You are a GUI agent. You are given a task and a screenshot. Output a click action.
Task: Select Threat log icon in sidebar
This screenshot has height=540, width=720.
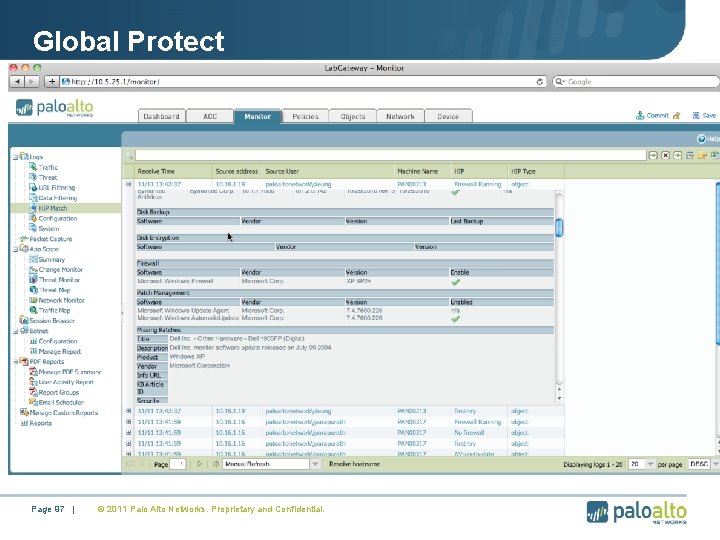coord(33,177)
